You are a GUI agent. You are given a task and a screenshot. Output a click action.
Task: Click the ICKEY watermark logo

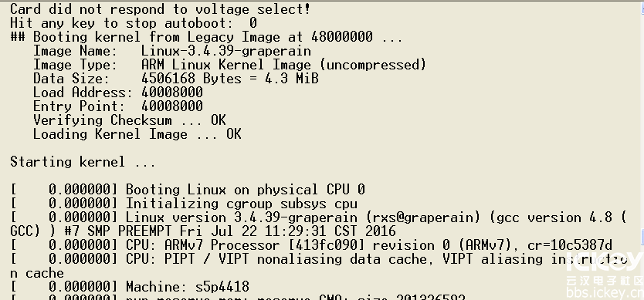click(605, 262)
